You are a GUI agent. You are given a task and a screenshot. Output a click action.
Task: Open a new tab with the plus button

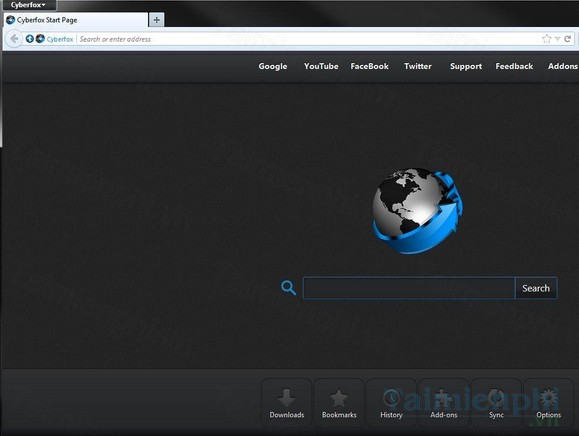click(x=157, y=20)
